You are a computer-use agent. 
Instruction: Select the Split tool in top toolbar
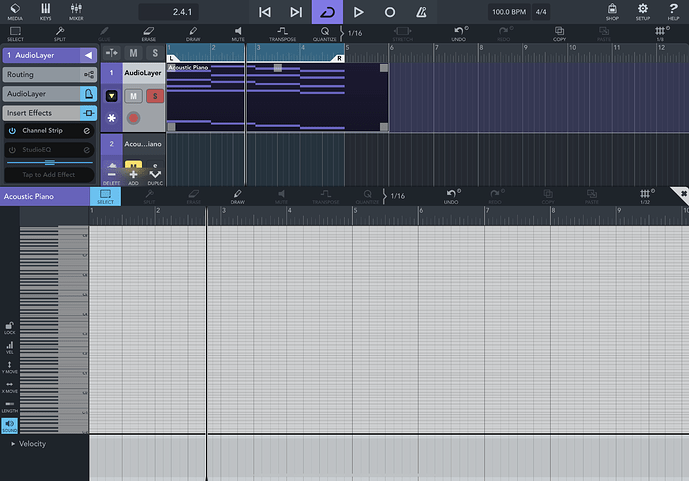pos(60,34)
